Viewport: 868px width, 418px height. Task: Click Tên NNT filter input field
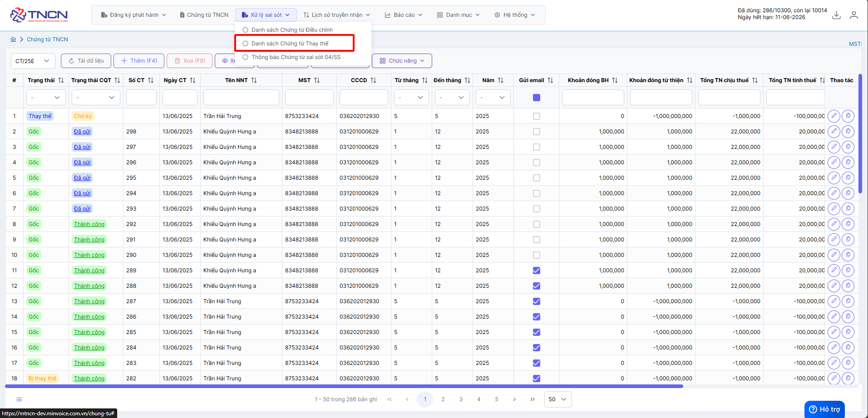coord(241,98)
